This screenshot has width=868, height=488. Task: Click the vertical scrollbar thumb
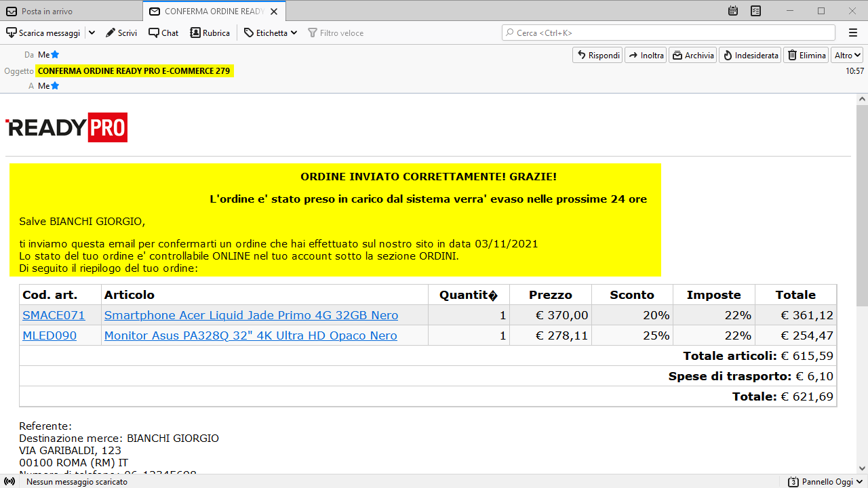point(862,205)
